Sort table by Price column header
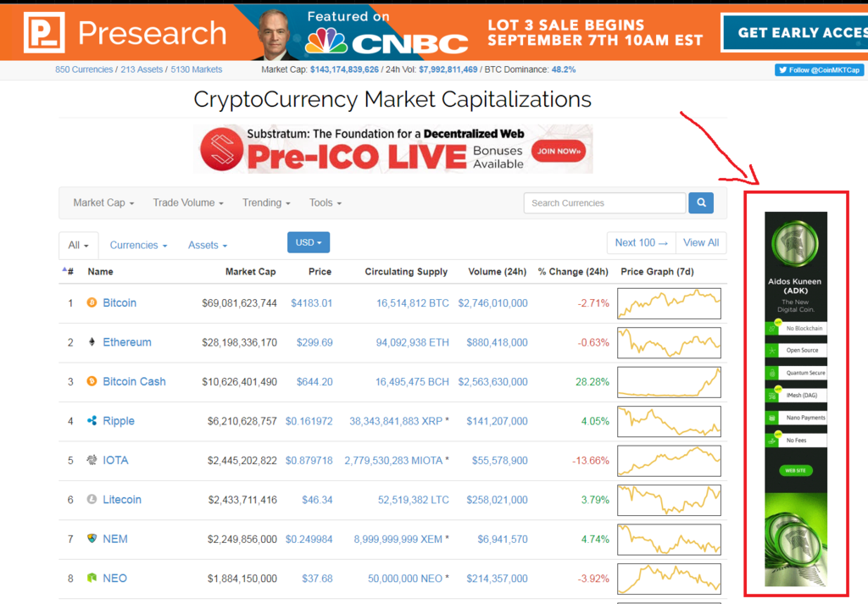Image resolution: width=868 pixels, height=604 pixels. pyautogui.click(x=320, y=272)
